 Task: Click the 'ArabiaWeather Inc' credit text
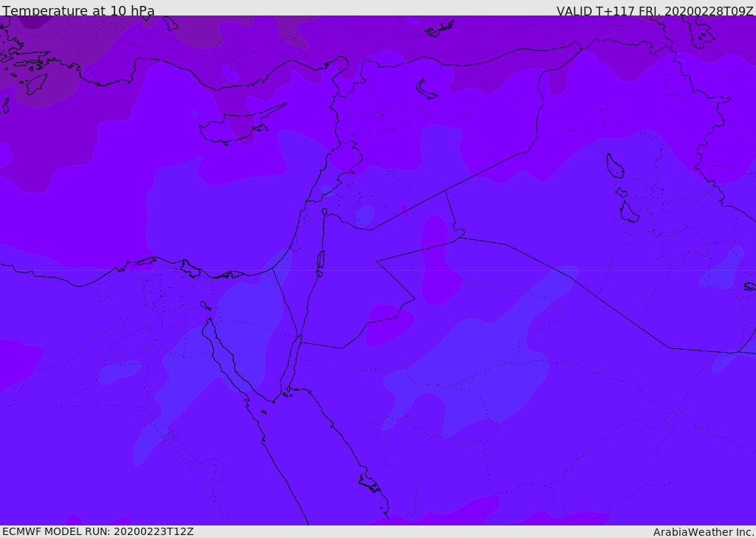point(704,532)
